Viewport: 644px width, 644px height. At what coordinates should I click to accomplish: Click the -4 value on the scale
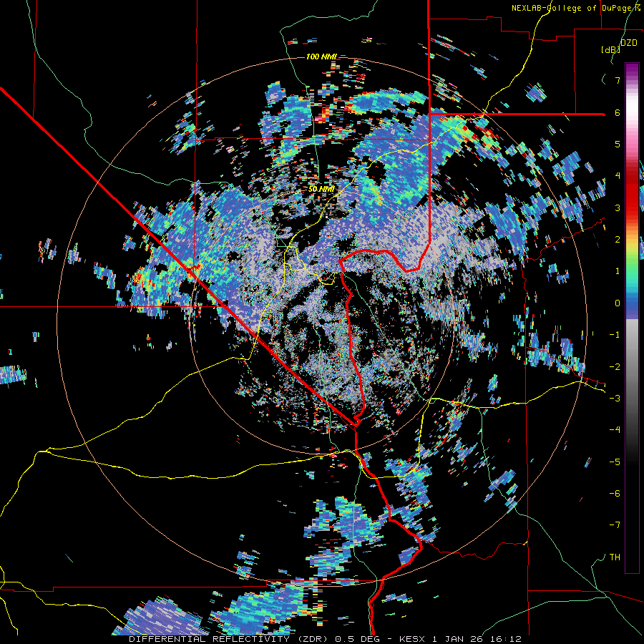pyautogui.click(x=615, y=430)
